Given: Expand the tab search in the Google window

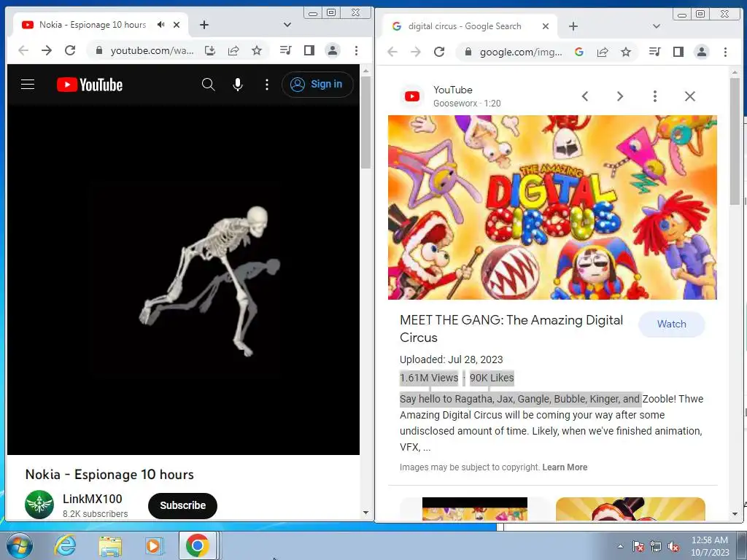Looking at the screenshot, I should [657, 26].
